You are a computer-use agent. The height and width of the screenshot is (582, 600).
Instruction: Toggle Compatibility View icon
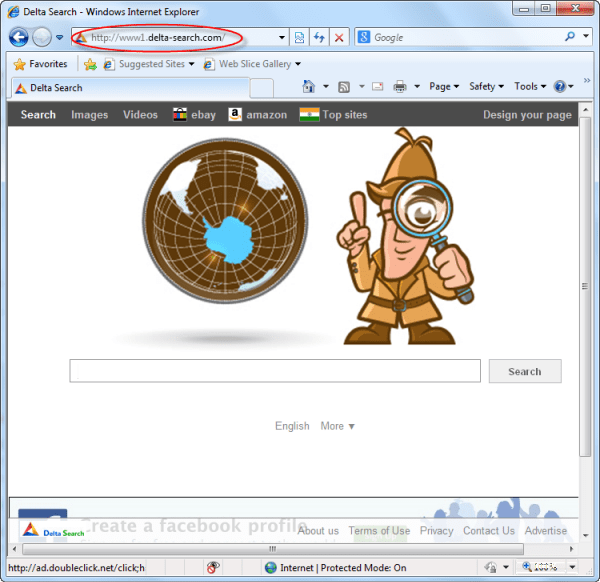coord(299,37)
